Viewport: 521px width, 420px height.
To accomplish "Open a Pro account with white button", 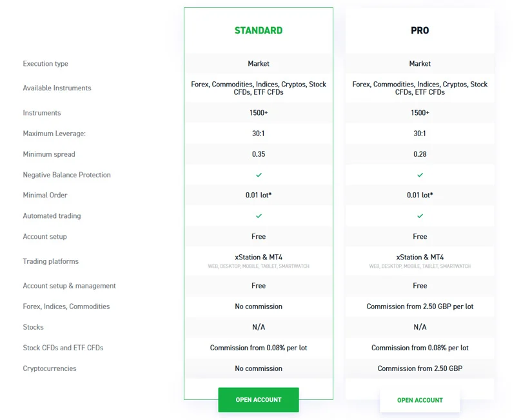I will coord(420,400).
